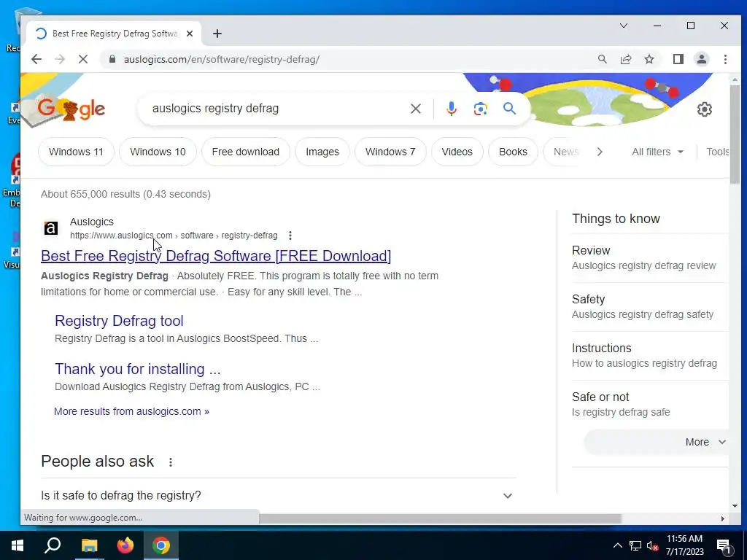Open the All filters dropdown
Image resolution: width=747 pixels, height=560 pixels.
click(657, 152)
